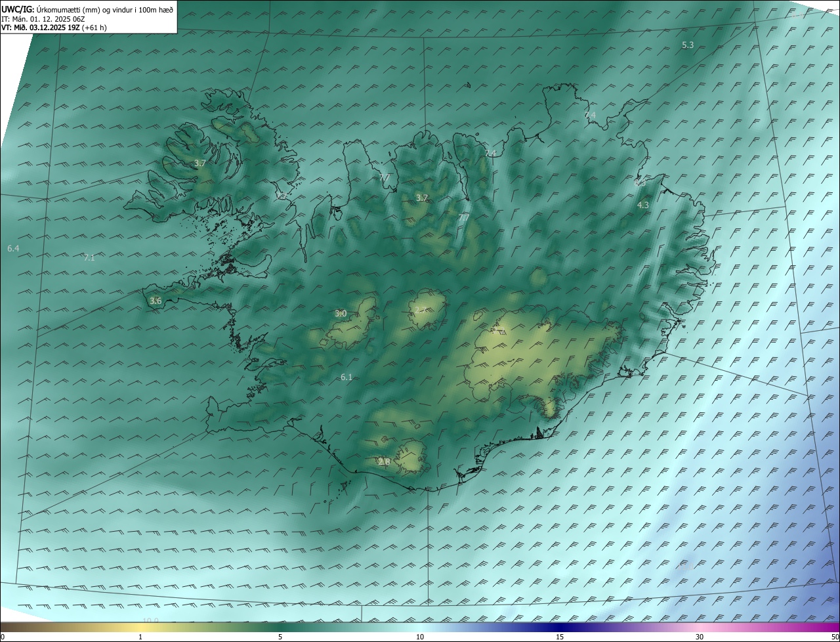This screenshot has width=840, height=642.
Task: Click the 4.3 value on the map
Action: (643, 205)
